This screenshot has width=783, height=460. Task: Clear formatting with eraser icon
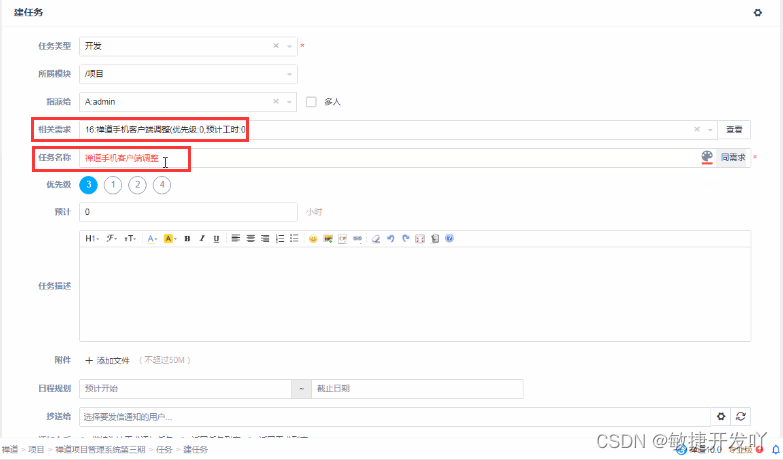tap(376, 239)
